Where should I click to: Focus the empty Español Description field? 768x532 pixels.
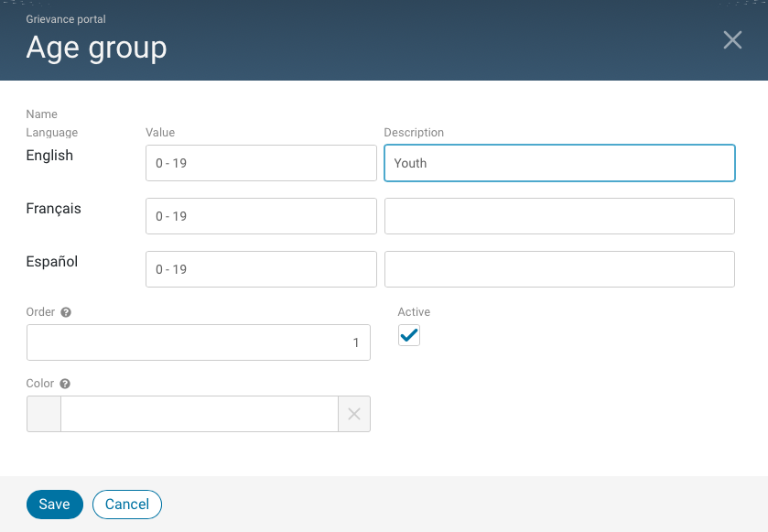pyautogui.click(x=558, y=269)
